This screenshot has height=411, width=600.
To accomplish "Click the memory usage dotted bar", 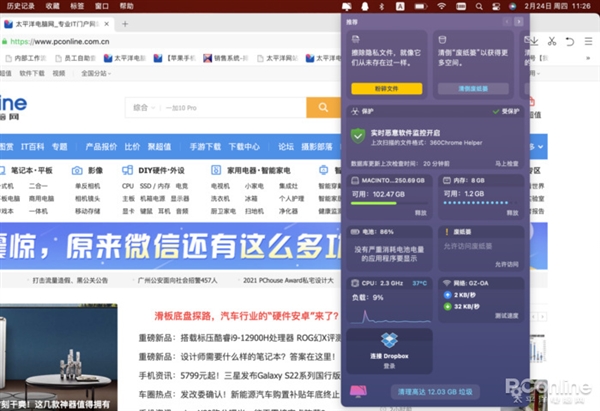I will coord(481,202).
